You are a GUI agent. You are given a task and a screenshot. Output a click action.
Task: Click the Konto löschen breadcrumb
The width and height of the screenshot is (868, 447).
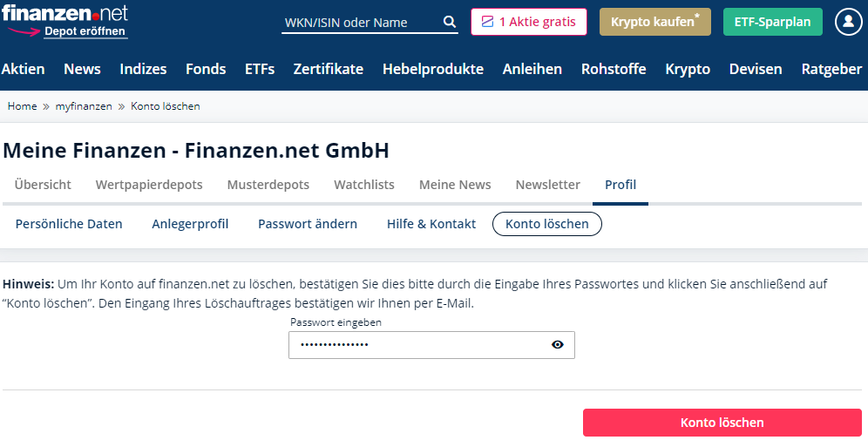click(165, 106)
